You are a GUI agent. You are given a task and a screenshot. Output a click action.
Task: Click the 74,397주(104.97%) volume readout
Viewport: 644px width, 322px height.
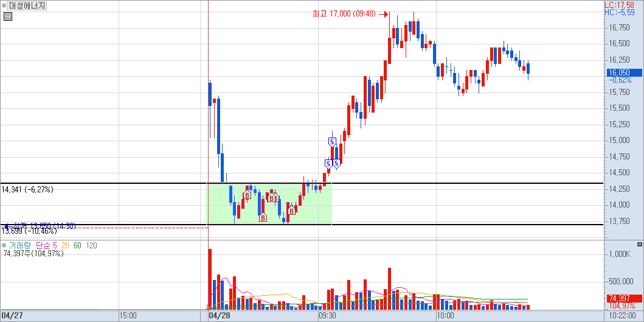tap(33, 254)
